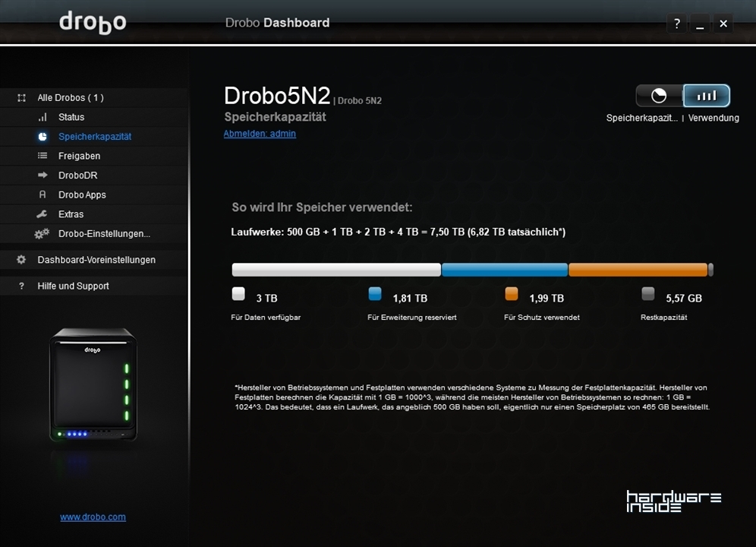Click the Alle Drobos grid icon
The height and width of the screenshot is (547, 756).
pyautogui.click(x=22, y=98)
